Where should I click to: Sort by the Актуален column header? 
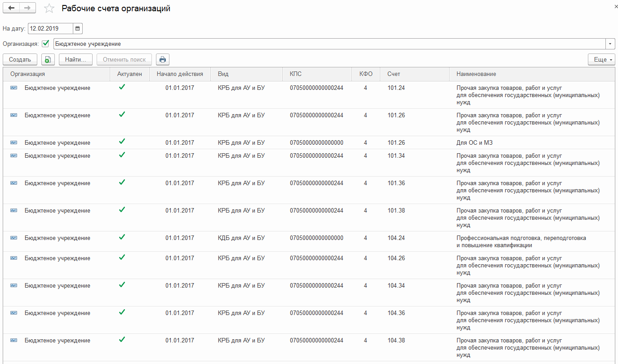(129, 74)
